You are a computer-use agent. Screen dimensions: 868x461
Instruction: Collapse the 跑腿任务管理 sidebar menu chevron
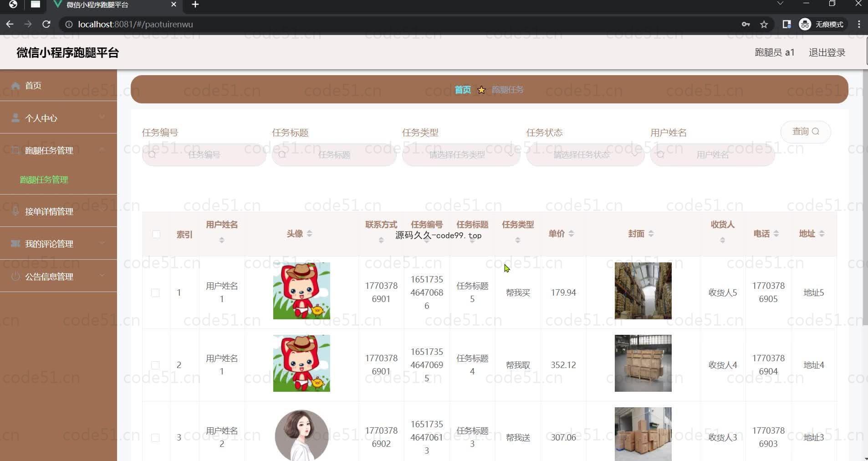tap(102, 149)
